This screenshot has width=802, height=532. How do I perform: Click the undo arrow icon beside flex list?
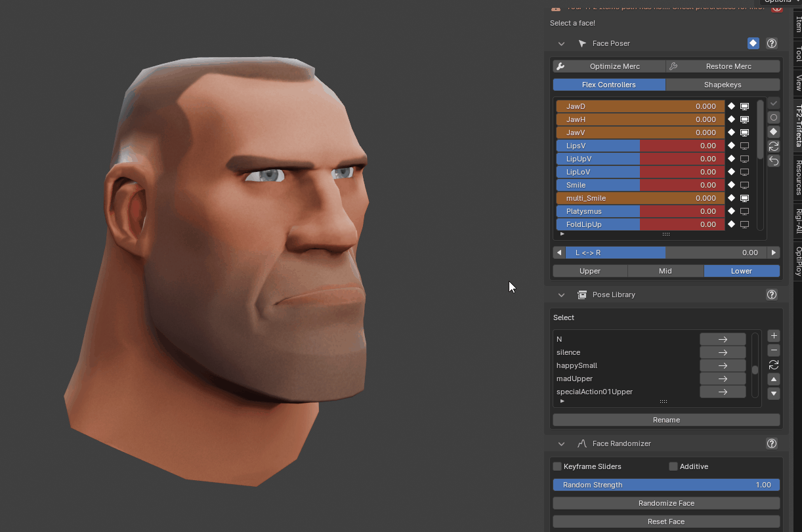(774, 161)
